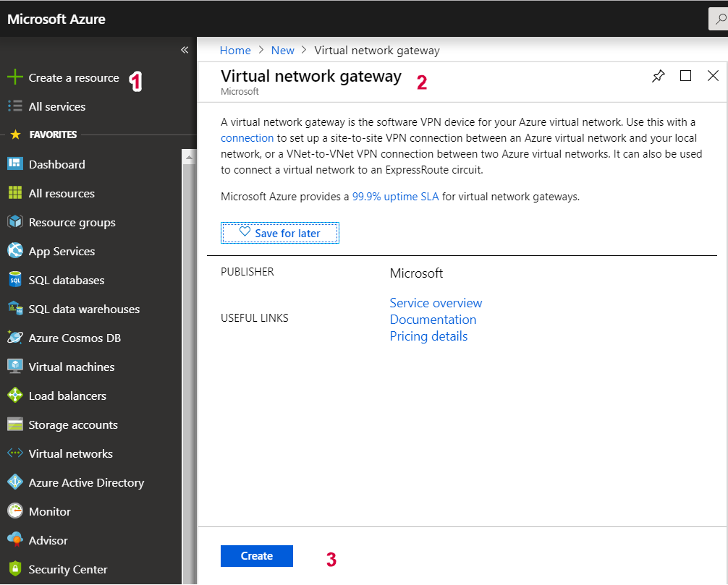Go to the New breadcrumb

[x=282, y=50]
